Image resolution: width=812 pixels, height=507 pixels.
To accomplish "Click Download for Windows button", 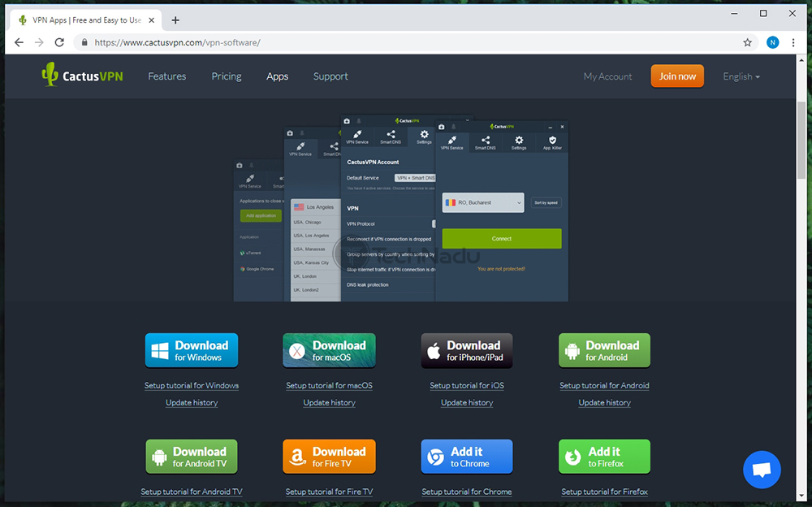I will click(x=192, y=350).
